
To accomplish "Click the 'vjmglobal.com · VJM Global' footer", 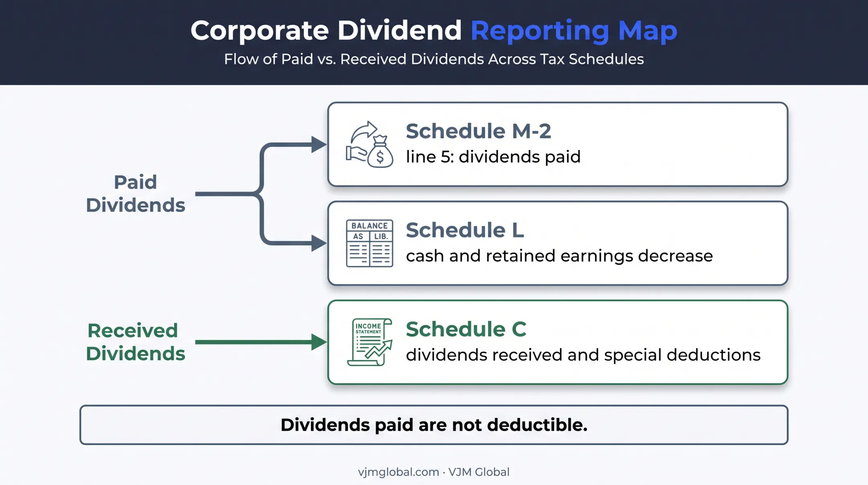I will [434, 472].
